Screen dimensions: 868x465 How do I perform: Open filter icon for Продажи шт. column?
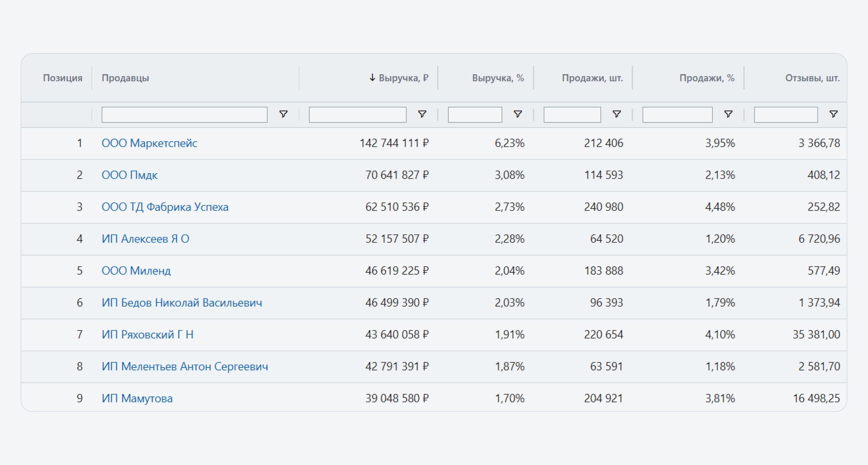click(616, 114)
